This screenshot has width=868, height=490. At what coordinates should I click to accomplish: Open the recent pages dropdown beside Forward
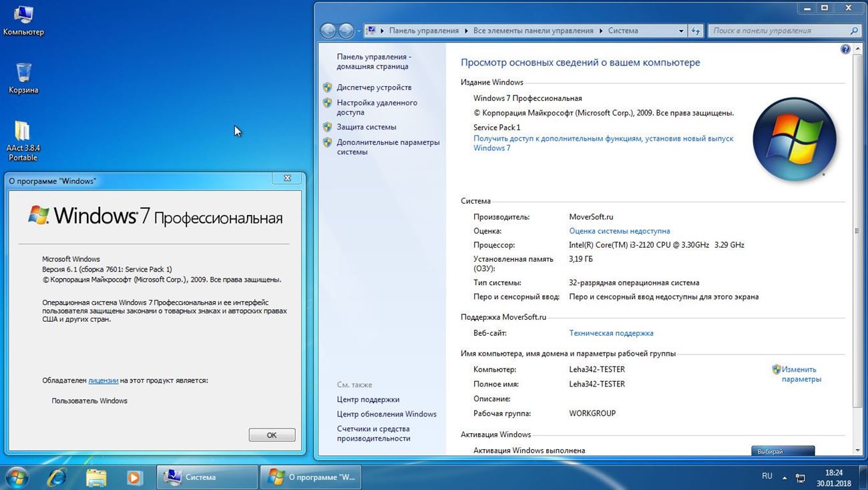(x=359, y=31)
